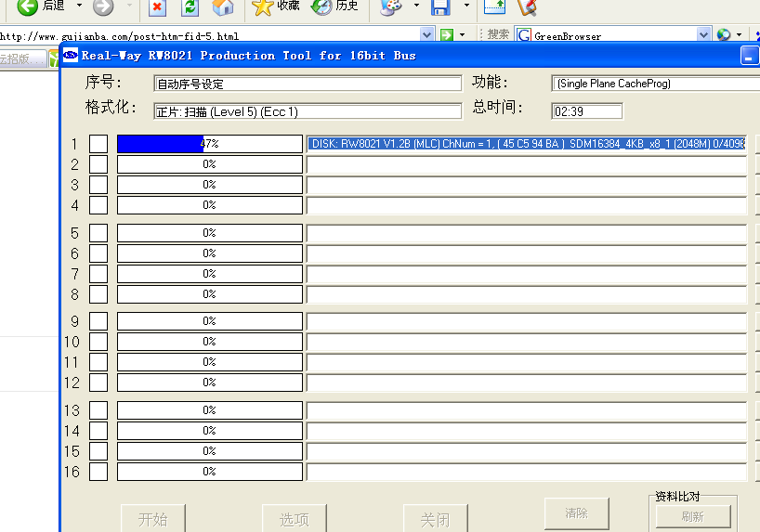
Task: Click the browser Forward arrow icon
Action: point(103,6)
